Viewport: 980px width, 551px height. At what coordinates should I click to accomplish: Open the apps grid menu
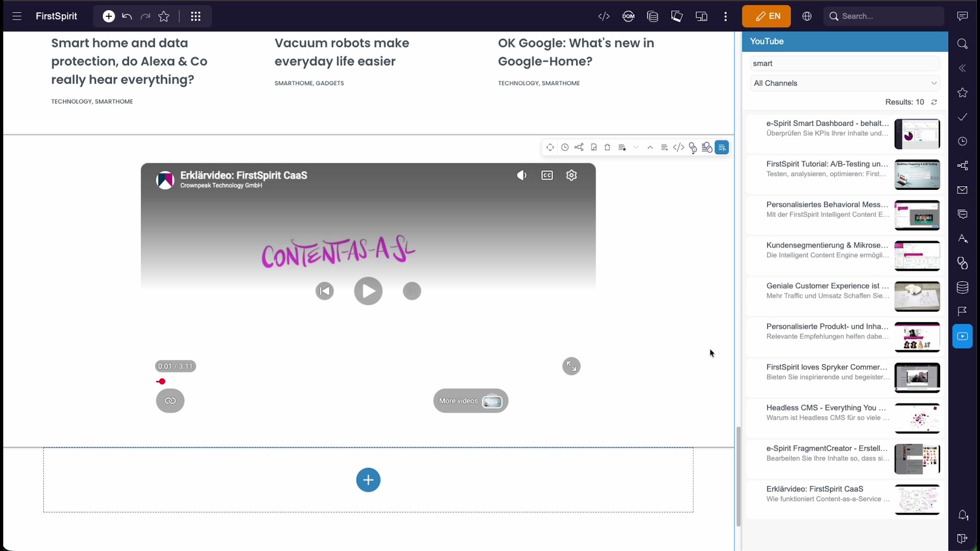(x=195, y=16)
